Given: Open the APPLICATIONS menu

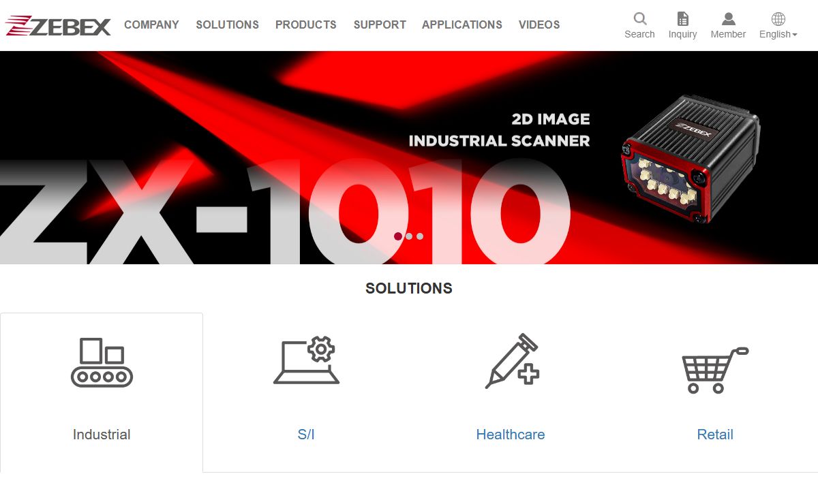Looking at the screenshot, I should [462, 25].
